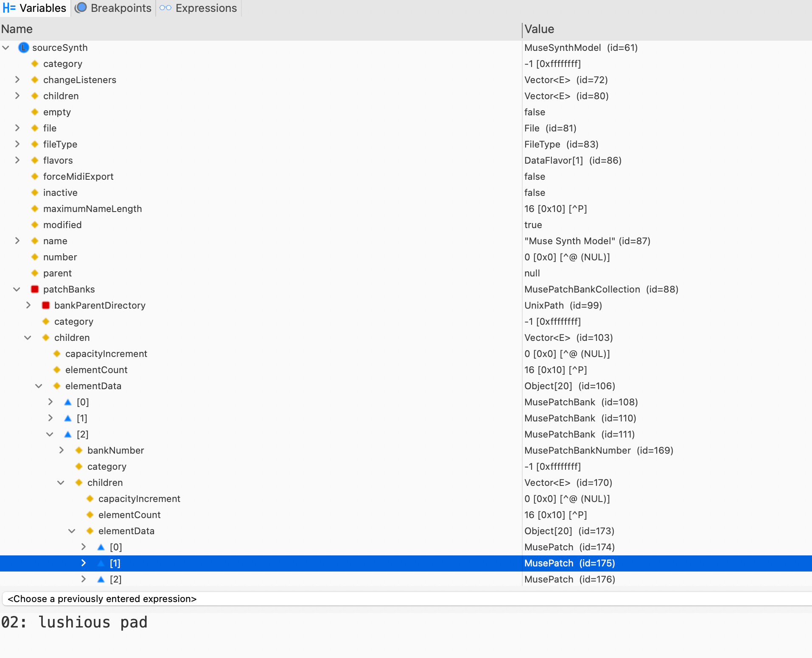Select the maximumNameLength variable row

pos(92,209)
